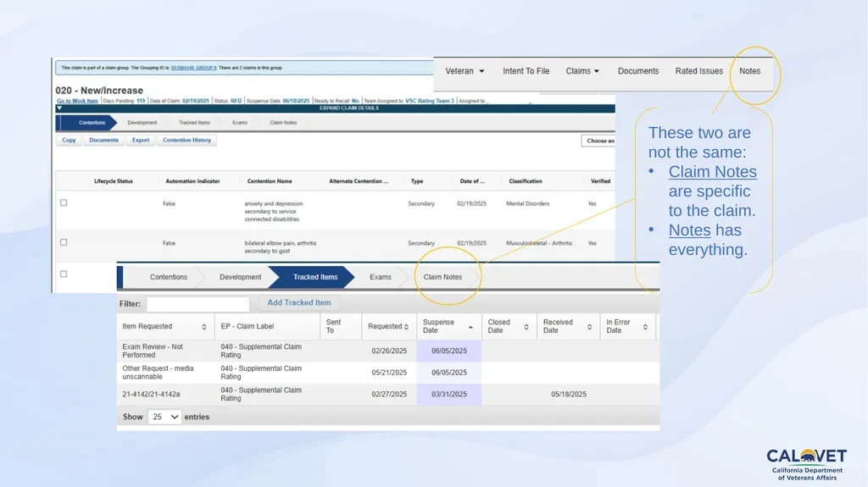Open the large Claim Notes tab
868x487 pixels.
pos(442,277)
